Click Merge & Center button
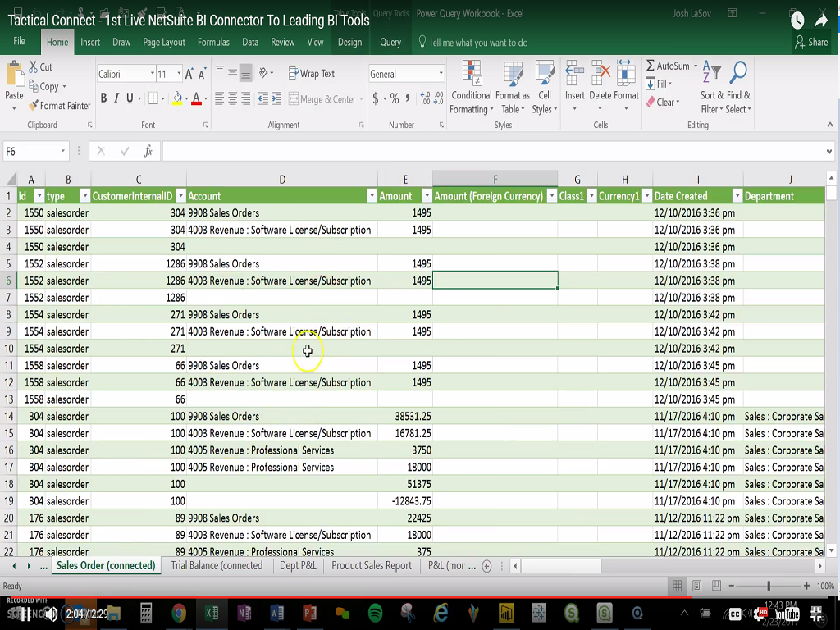840x630 pixels. [322, 99]
